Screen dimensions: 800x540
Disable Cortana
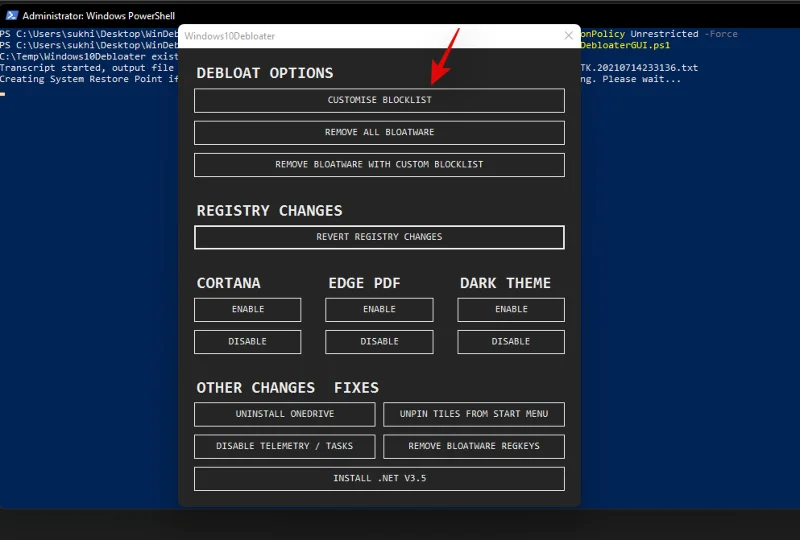247,342
